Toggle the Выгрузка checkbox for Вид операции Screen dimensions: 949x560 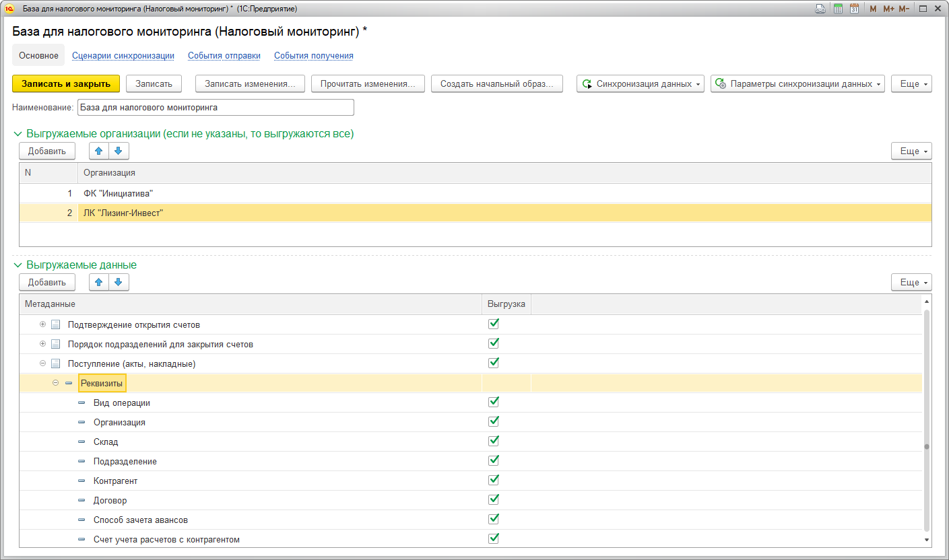[x=493, y=402]
